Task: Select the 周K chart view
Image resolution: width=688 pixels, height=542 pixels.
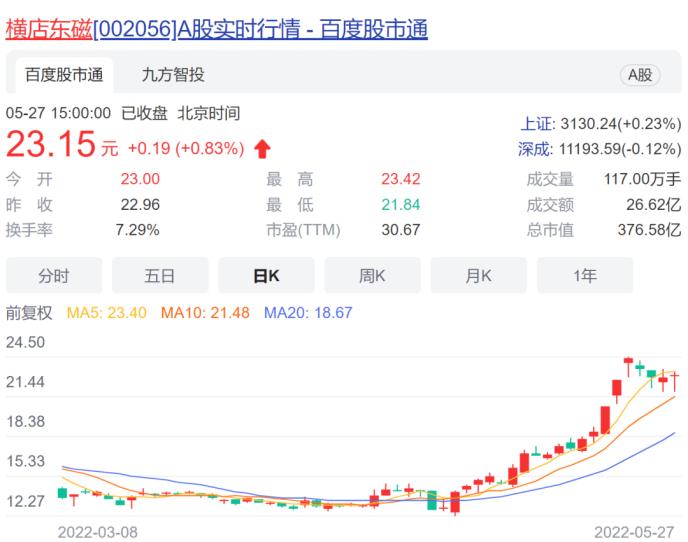Action: [373, 276]
